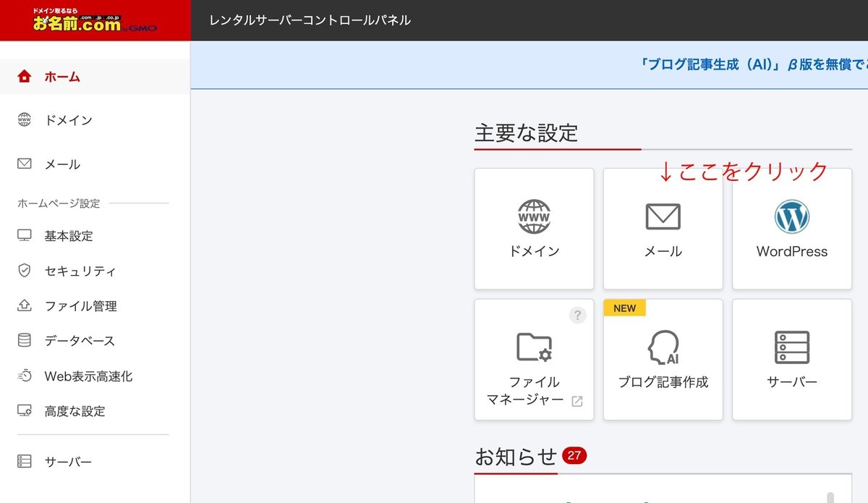Click the お知らせ unread count badge 27
Screen dimensions: 868x503
574,456
